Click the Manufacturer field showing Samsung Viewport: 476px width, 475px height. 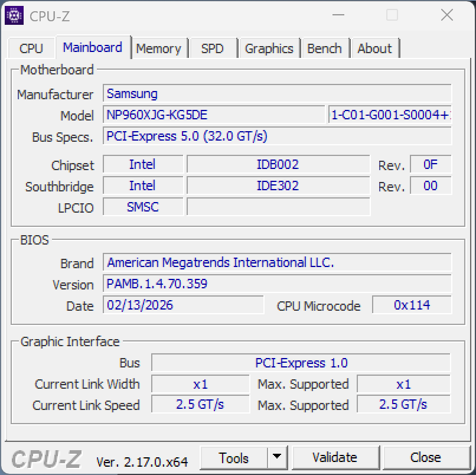tap(277, 94)
